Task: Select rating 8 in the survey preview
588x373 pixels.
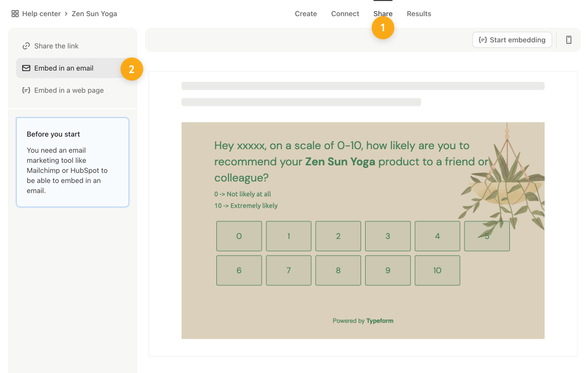Action: coord(338,271)
